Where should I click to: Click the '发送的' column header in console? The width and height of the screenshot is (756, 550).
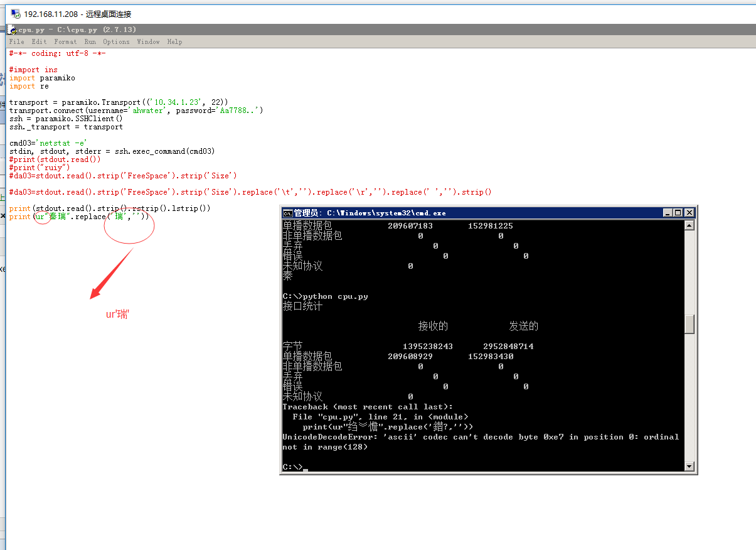524,326
